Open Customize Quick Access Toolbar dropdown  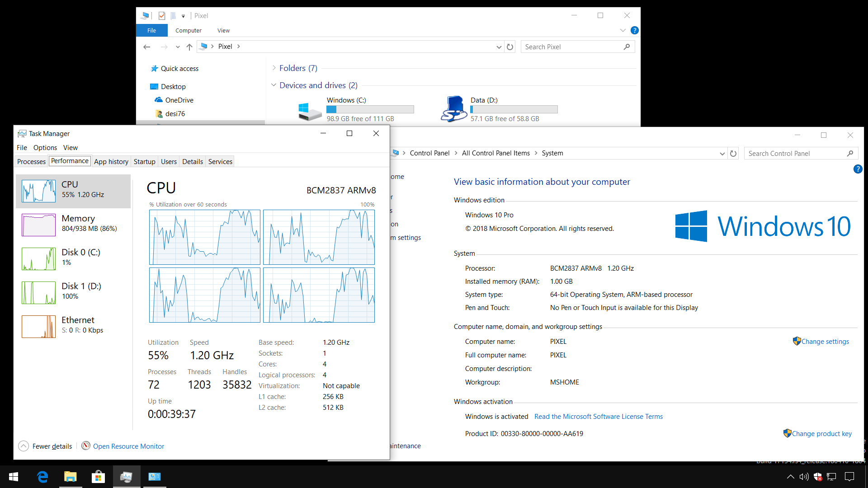183,16
